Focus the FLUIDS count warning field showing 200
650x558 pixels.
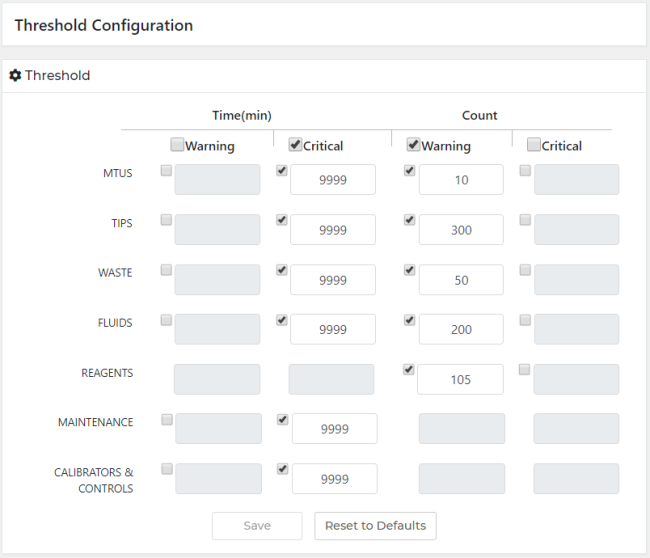click(x=461, y=330)
